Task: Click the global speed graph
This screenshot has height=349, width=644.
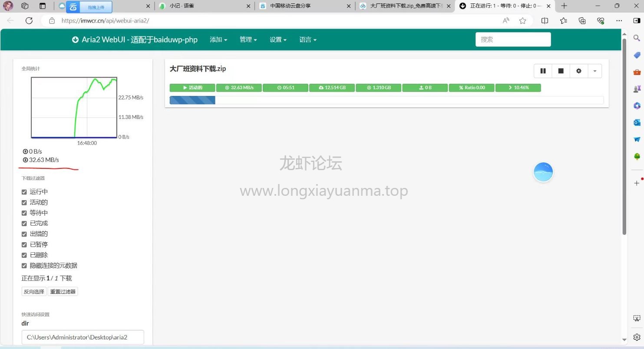Action: click(74, 108)
